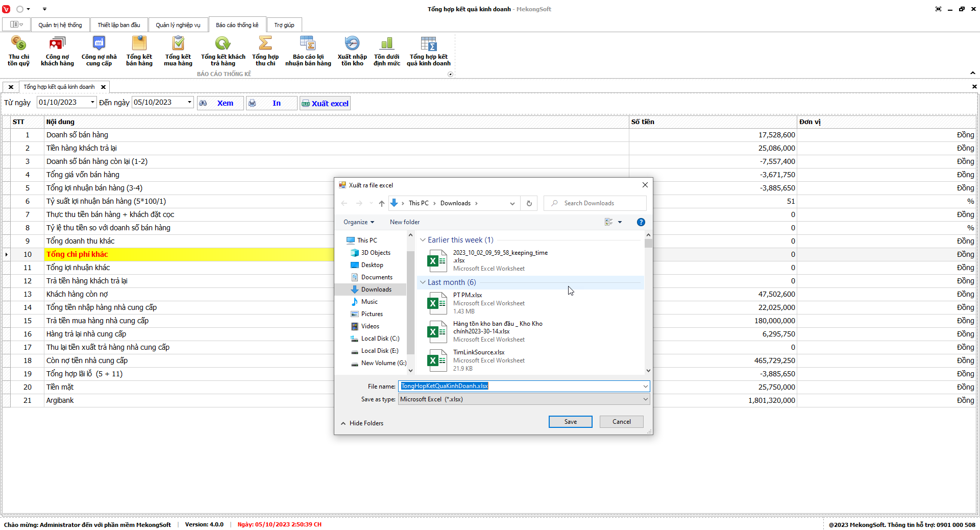Open Công nợ khách hàng report icon
Image resolution: width=980 pixels, height=530 pixels.
tap(57, 51)
